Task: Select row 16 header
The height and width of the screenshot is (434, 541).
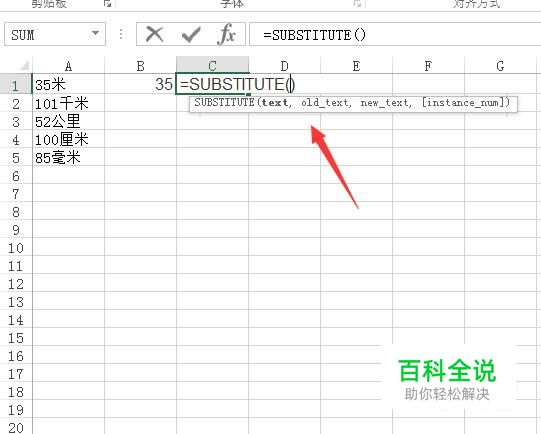Action: click(x=16, y=355)
